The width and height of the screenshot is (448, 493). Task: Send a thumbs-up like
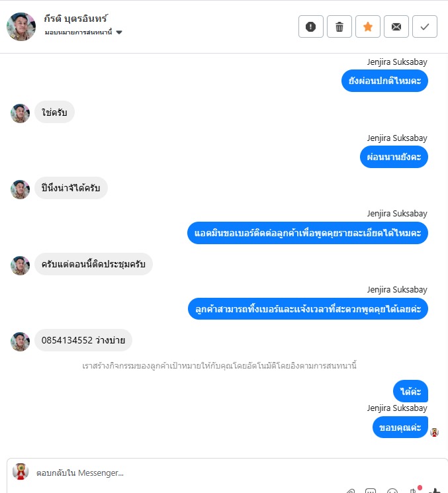click(435, 490)
